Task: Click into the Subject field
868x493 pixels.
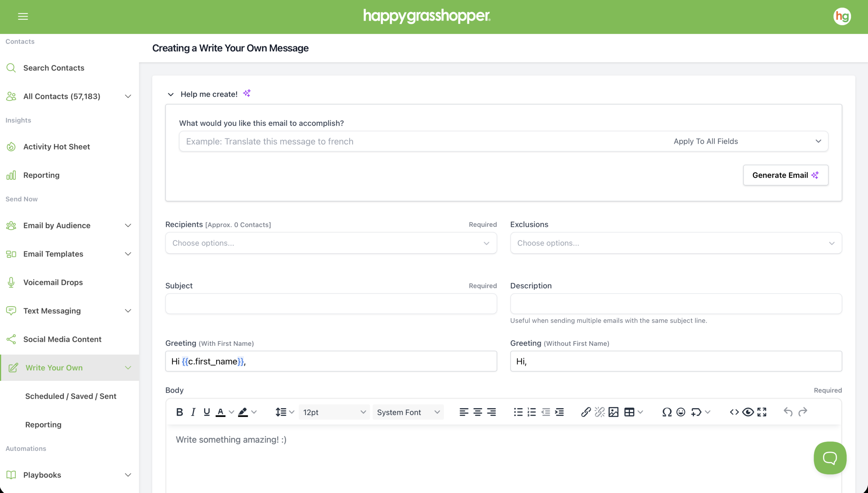Action: pos(331,303)
